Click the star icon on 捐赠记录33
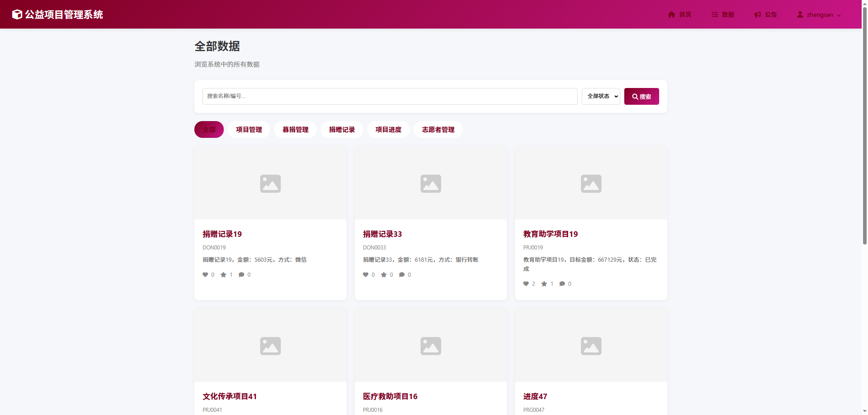This screenshot has height=415, width=868. coord(384,275)
